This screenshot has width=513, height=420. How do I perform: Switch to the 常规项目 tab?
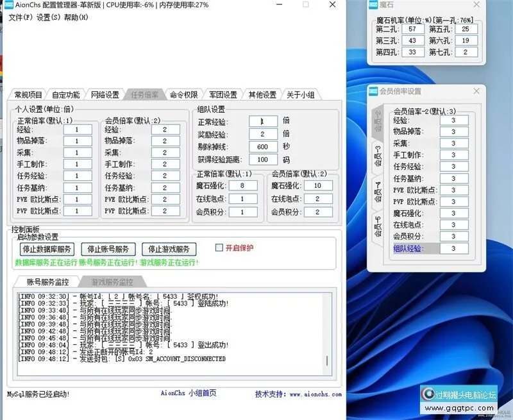[30, 94]
